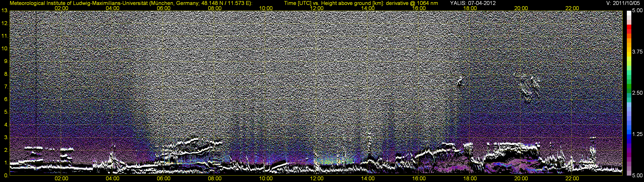
Task: Click the 08:00 label on the bottom time axis
Action: [x=215, y=179]
